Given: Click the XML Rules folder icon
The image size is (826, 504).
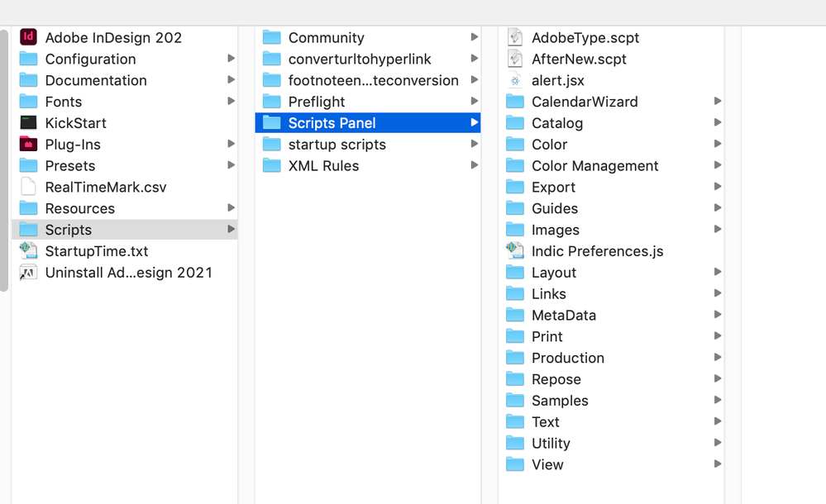Looking at the screenshot, I should tap(272, 165).
